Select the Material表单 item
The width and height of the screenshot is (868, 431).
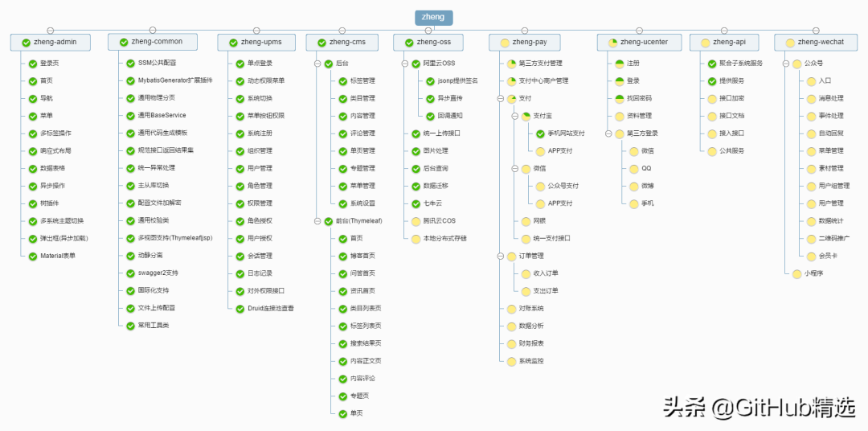(52, 256)
